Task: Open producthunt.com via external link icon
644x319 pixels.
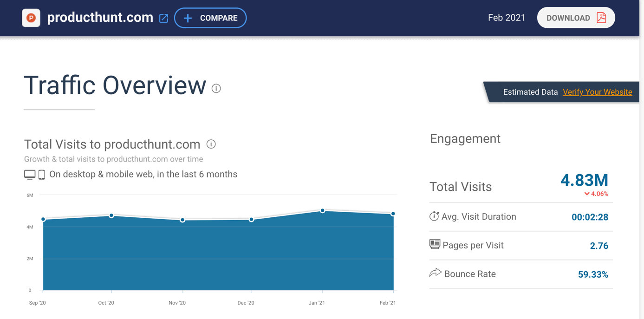Action: 163,19
